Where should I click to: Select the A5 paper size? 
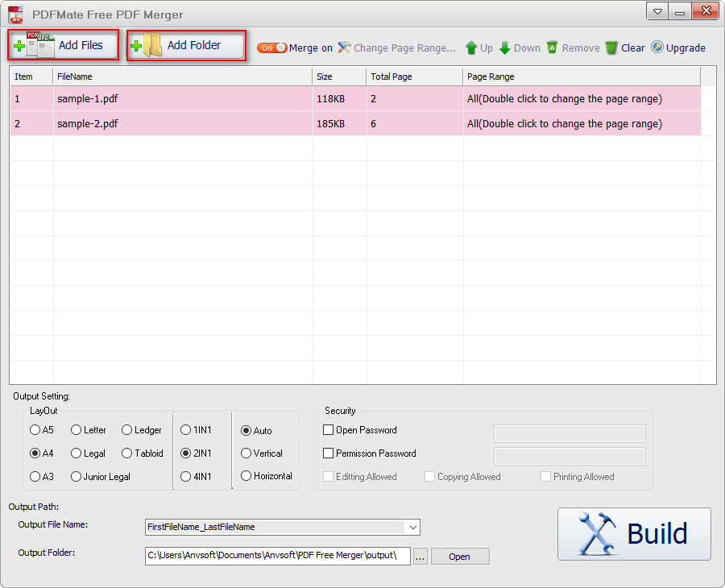35,430
